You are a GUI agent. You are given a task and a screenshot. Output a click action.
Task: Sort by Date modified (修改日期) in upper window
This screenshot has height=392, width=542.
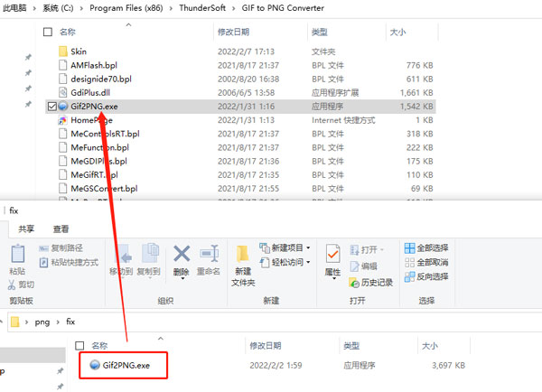(x=234, y=33)
